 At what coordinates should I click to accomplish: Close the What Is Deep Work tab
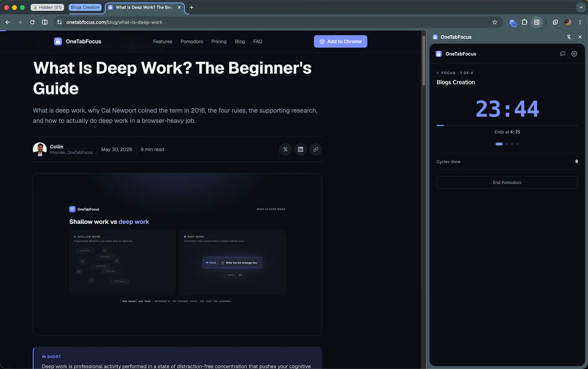coord(179,7)
